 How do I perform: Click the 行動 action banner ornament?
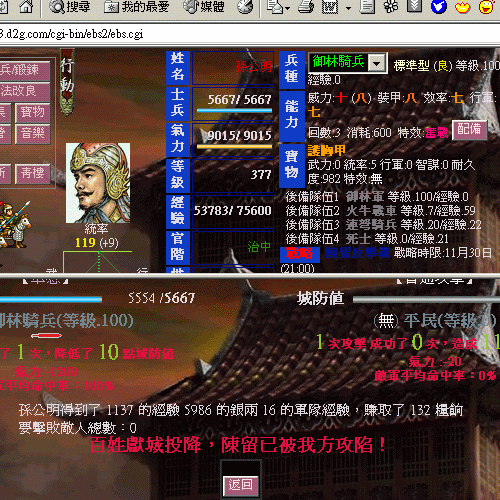click(67, 82)
